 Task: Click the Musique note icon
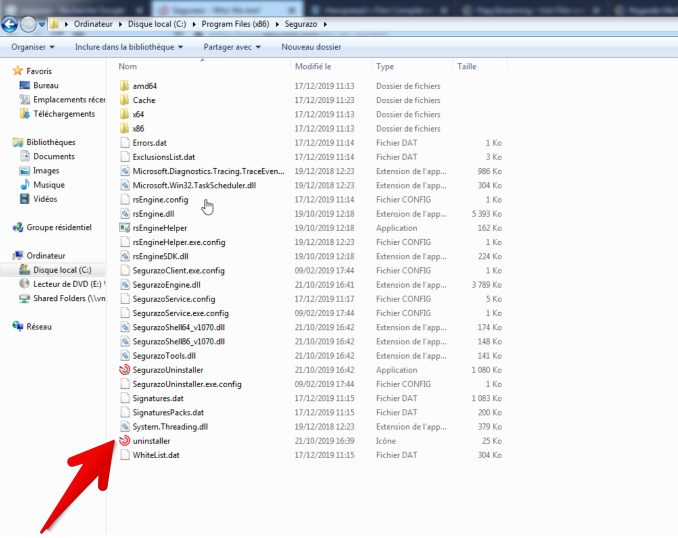pyautogui.click(x=25, y=185)
